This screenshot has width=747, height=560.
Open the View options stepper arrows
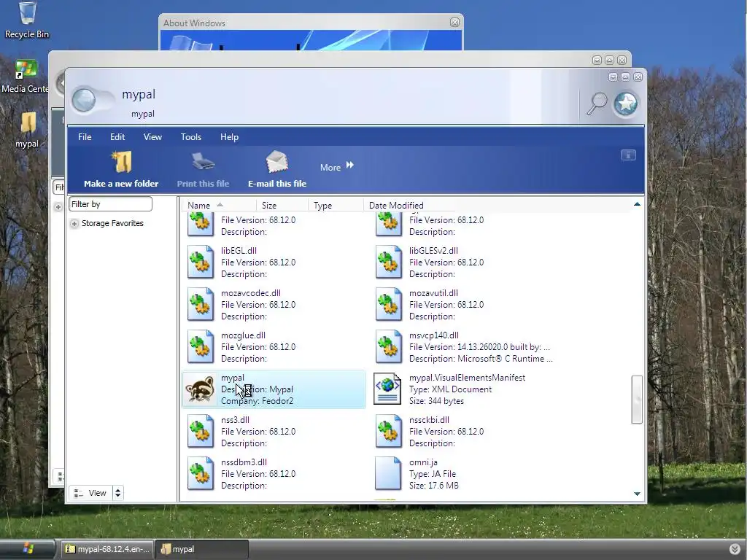[x=117, y=493]
